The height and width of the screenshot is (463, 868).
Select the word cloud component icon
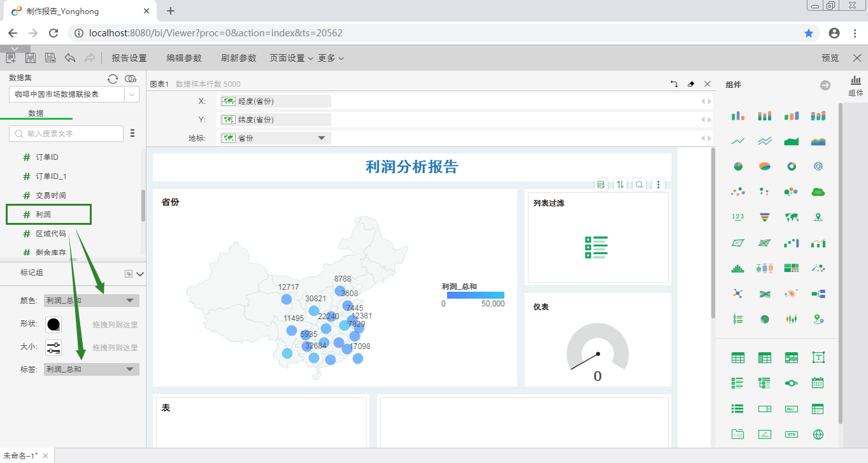[x=818, y=191]
